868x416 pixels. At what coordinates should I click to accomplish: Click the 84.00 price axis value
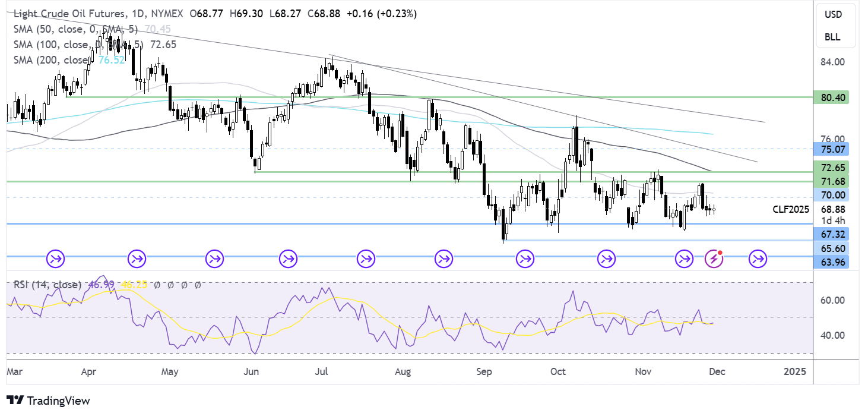click(832, 62)
